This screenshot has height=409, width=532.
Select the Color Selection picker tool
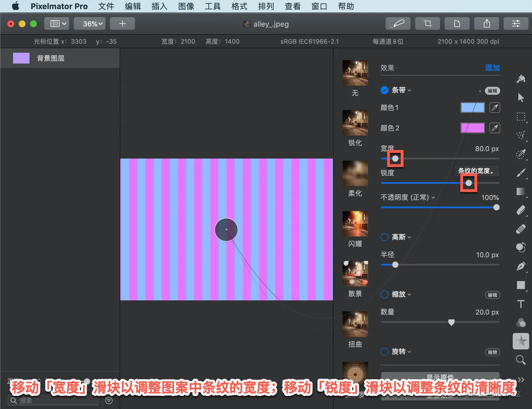click(x=521, y=154)
